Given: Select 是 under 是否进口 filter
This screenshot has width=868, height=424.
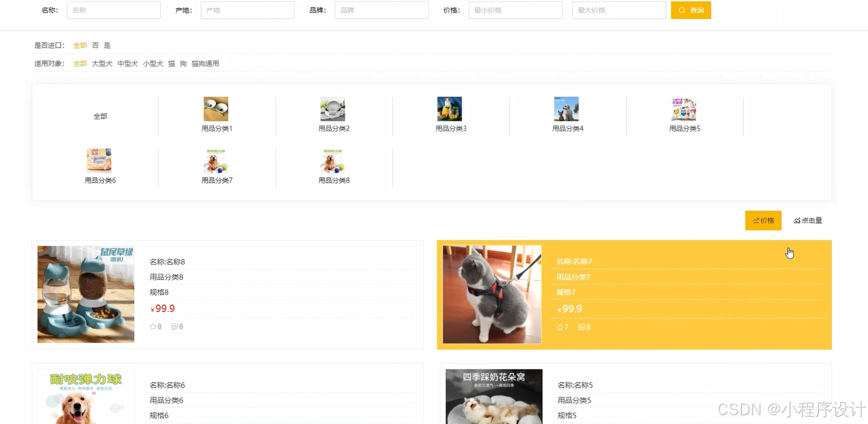Looking at the screenshot, I should point(107,45).
